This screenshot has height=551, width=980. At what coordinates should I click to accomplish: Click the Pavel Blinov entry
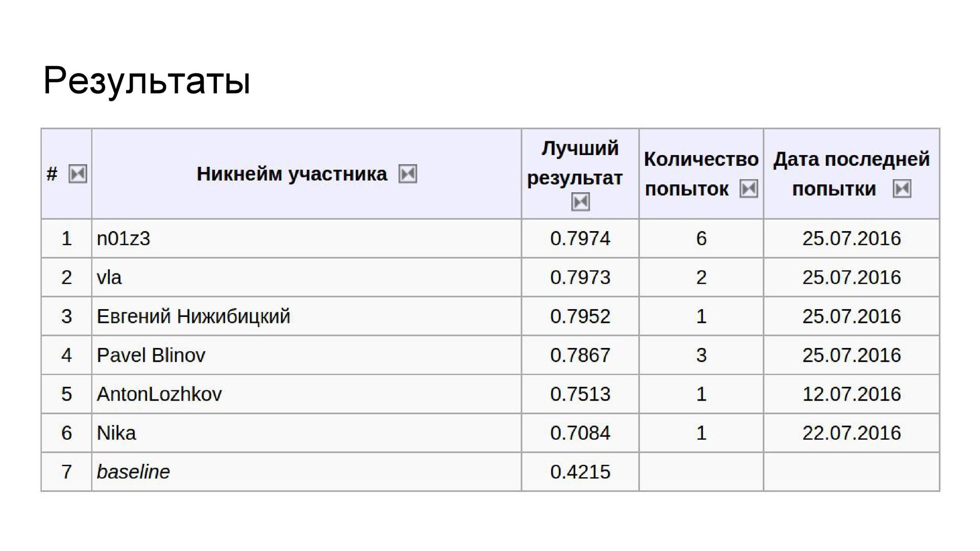[x=151, y=355]
